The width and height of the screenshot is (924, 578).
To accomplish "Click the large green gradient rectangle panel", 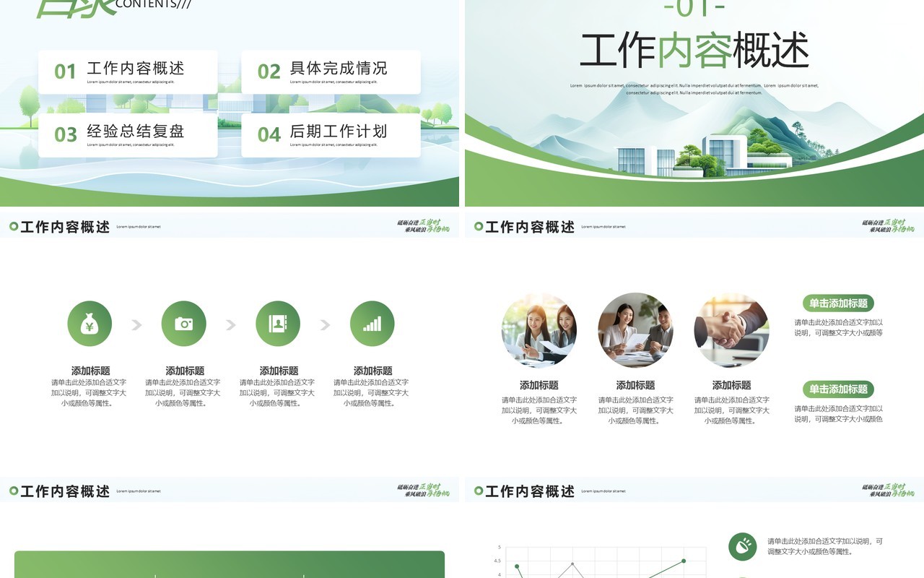I will [x=230, y=564].
